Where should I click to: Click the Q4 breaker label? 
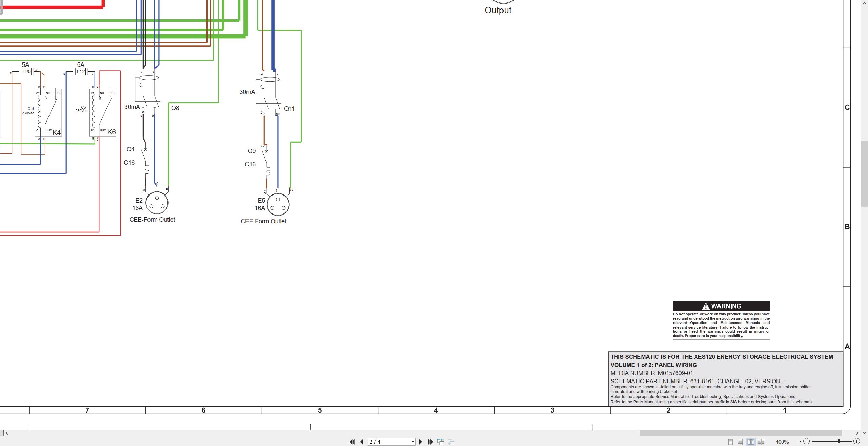[x=131, y=149]
